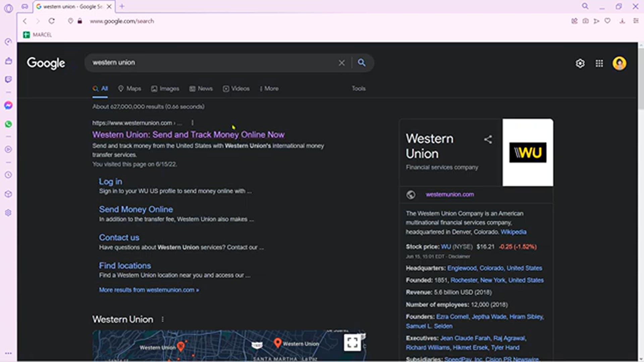This screenshot has height=362, width=644.
Task: Submit search with magnifier button
Action: click(x=361, y=62)
